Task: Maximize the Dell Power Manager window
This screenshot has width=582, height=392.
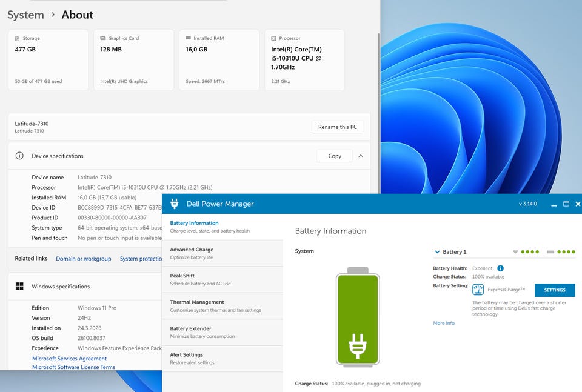Action: (x=566, y=204)
